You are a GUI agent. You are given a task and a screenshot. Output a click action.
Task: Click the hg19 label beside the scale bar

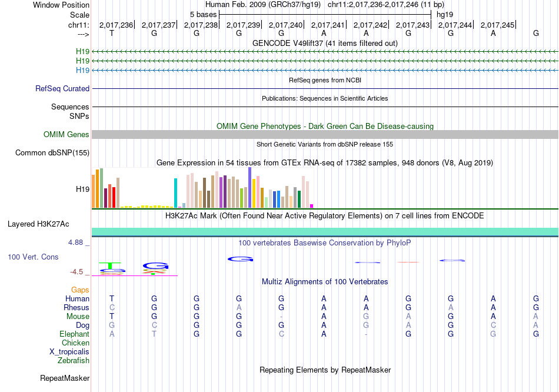[x=445, y=15]
